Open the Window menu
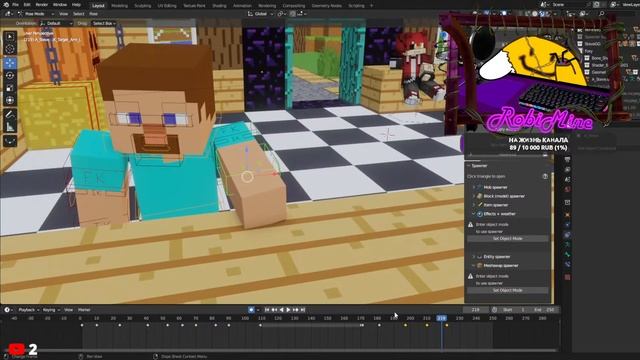 pos(60,5)
